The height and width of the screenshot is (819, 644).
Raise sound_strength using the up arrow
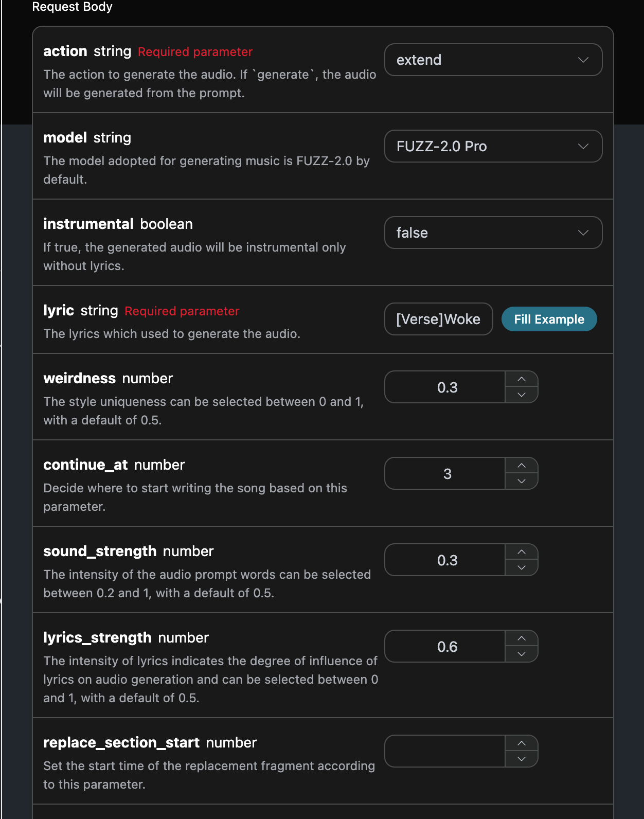[522, 552]
